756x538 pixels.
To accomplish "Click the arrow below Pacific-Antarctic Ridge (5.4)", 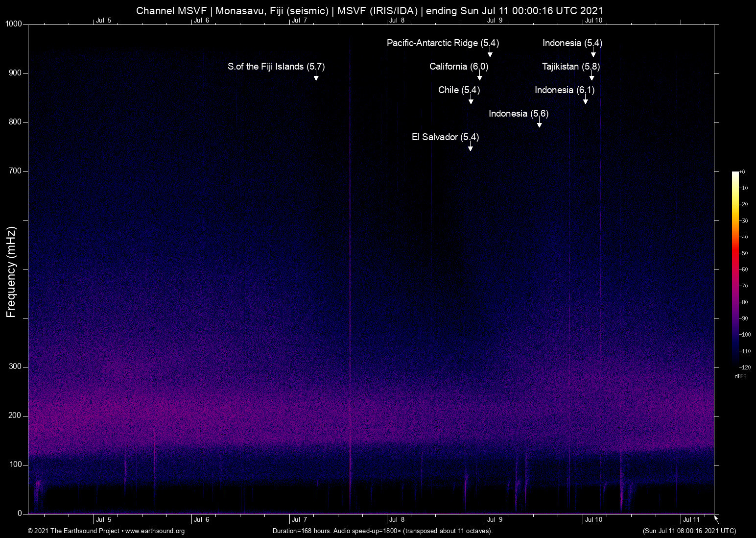I will tap(490, 53).
